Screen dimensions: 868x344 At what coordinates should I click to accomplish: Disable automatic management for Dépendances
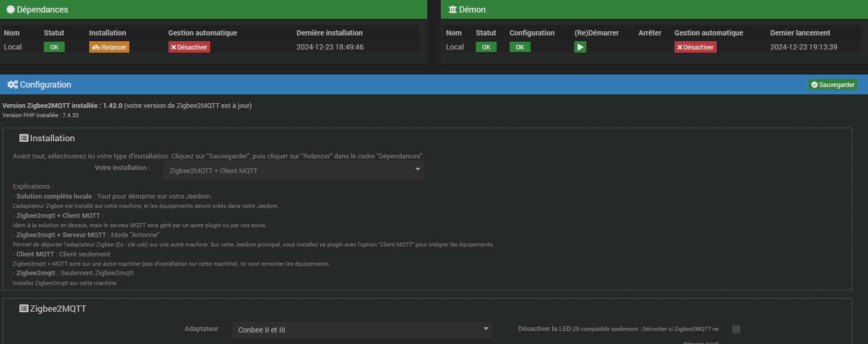[189, 47]
